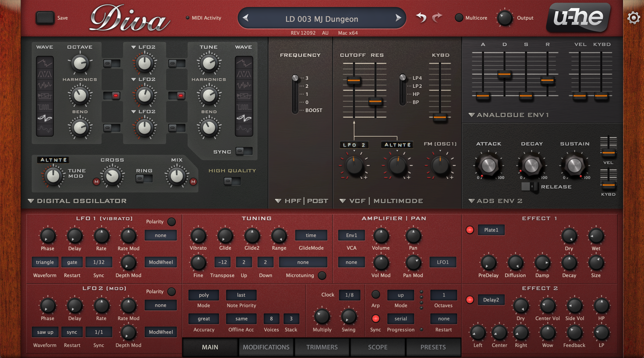Image resolution: width=644 pixels, height=358 pixels.
Task: Click the u-he logo badge
Action: (578, 18)
